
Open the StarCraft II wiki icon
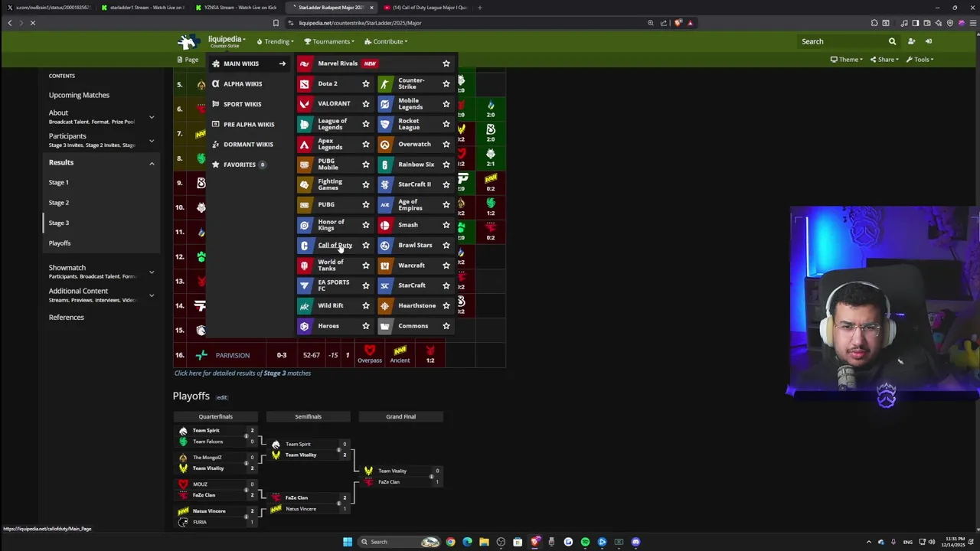385,184
